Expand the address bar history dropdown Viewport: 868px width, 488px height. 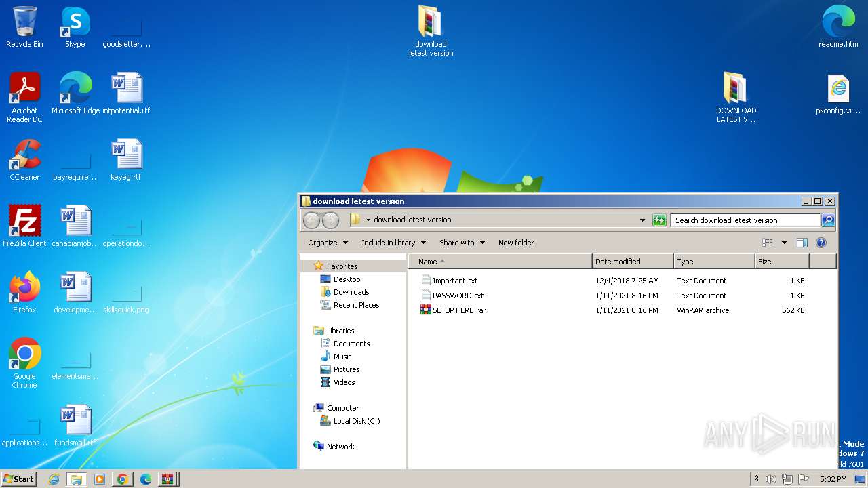[x=642, y=220]
